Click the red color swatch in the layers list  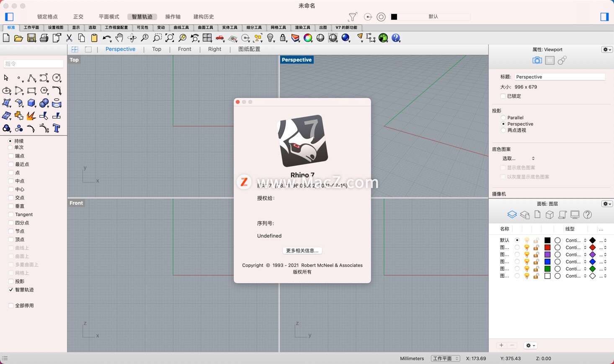pos(547,248)
